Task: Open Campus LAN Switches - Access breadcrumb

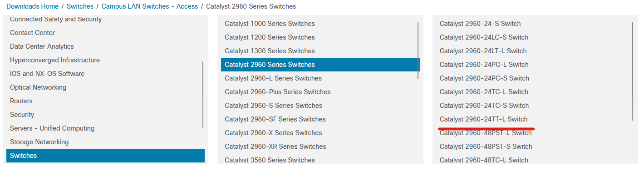Action: tap(150, 6)
